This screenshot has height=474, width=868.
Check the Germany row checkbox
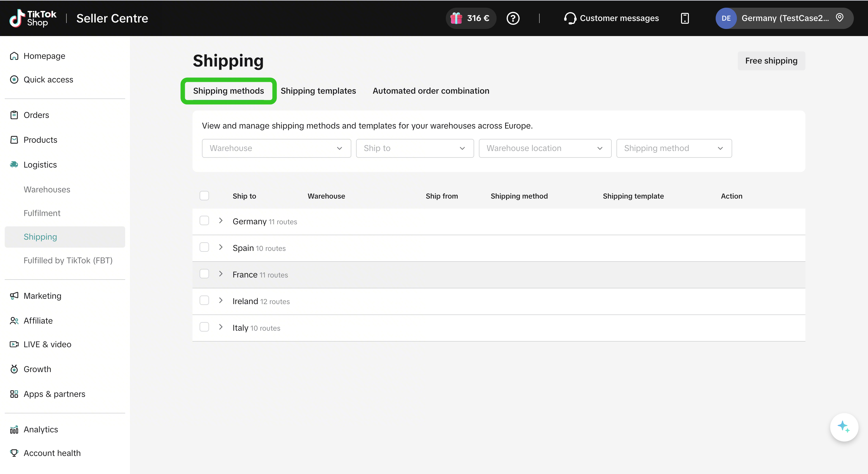pos(204,221)
